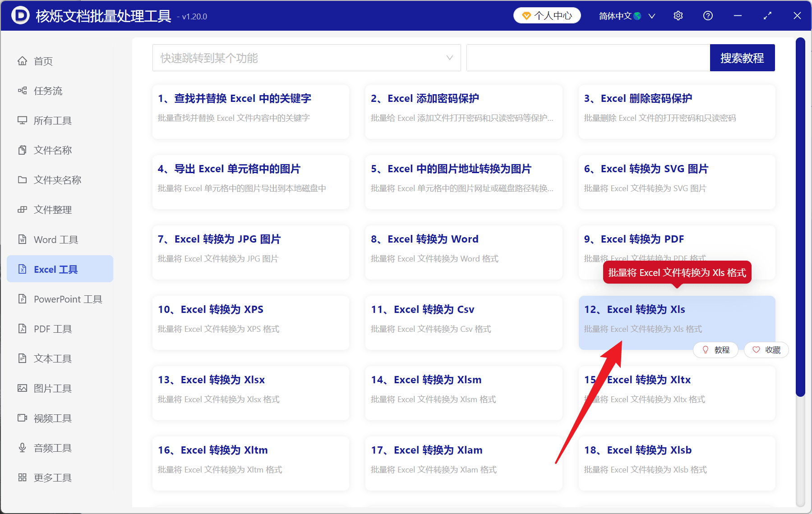Click the app logo icon in title bar
The height and width of the screenshot is (514, 812).
pos(20,16)
